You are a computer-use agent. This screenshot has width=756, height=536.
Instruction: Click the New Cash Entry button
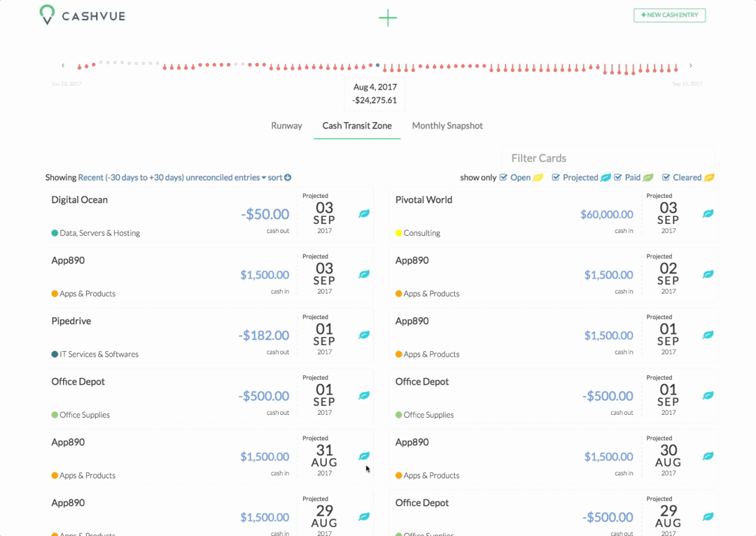click(x=670, y=15)
